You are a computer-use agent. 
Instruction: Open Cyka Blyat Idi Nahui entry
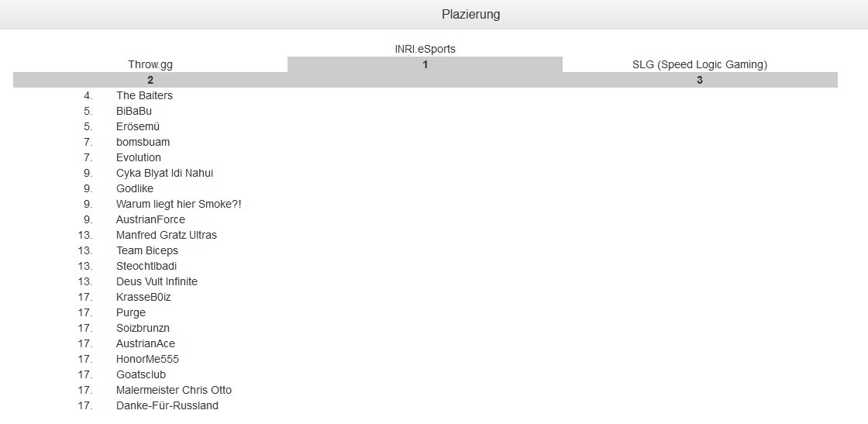[164, 173]
